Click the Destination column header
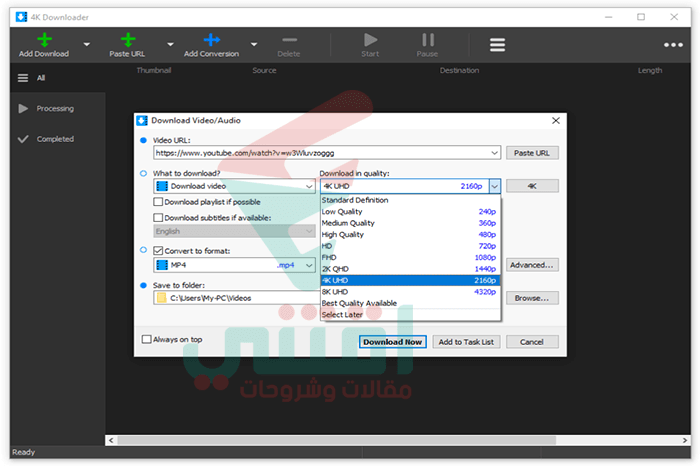The height and width of the screenshot is (466, 700). [x=459, y=70]
